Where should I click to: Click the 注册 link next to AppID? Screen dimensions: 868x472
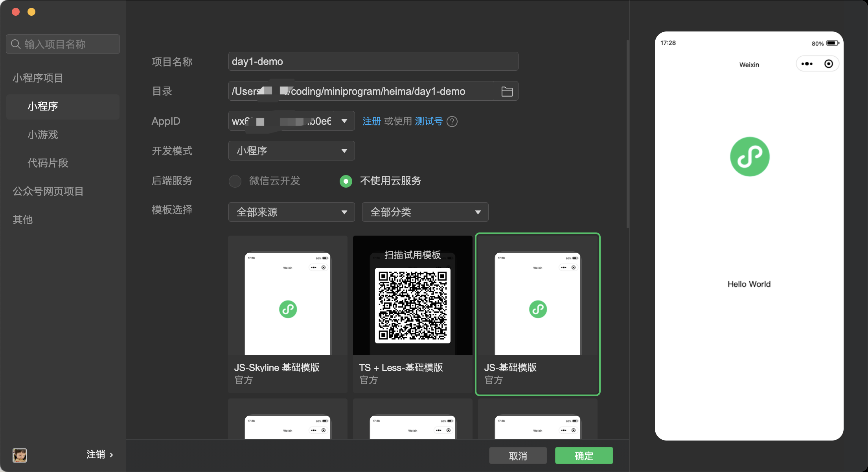[371, 122]
